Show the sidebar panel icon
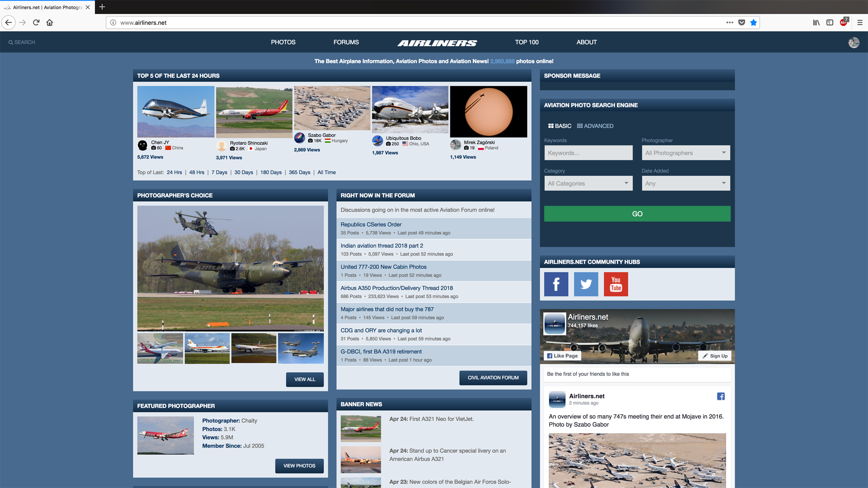 click(830, 23)
